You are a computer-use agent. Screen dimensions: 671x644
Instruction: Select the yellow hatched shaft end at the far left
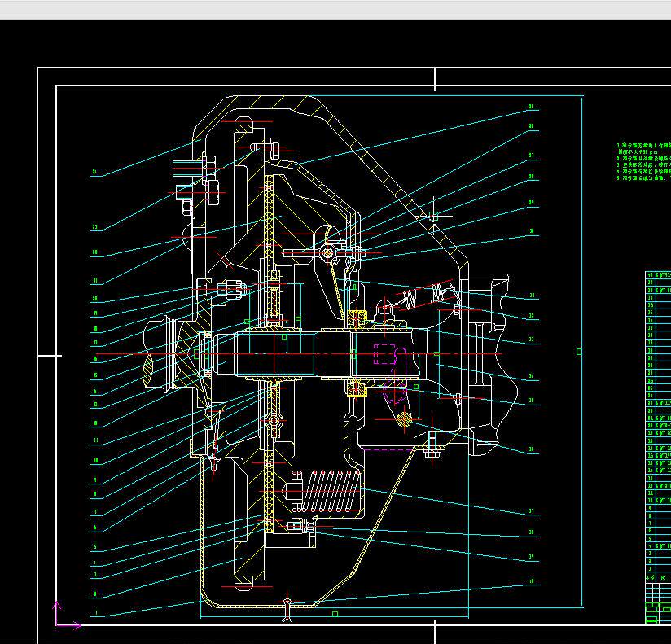coord(148,370)
